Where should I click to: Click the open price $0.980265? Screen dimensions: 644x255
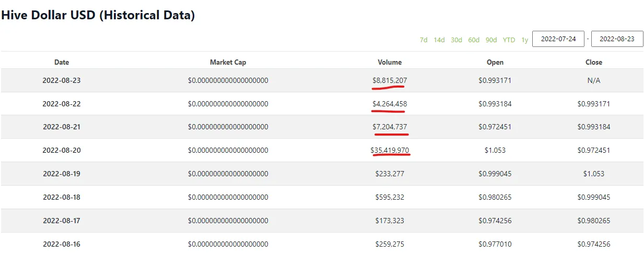[495, 197]
